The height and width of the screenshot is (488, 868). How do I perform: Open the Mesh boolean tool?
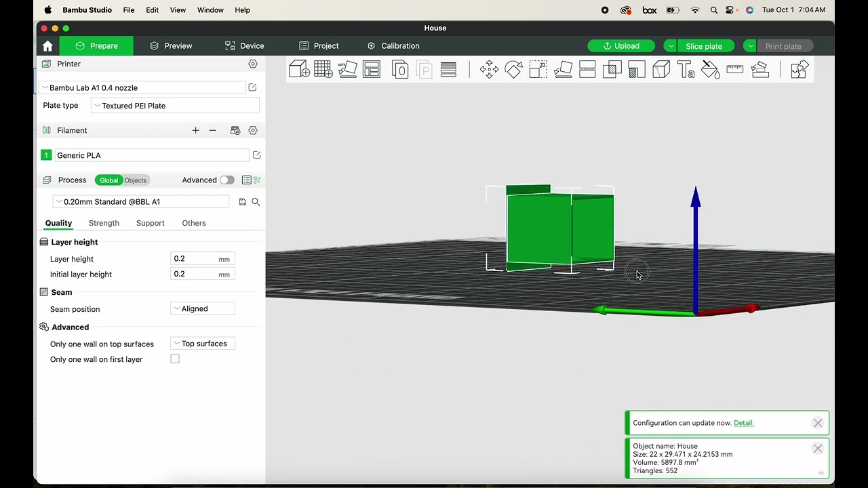coord(612,70)
